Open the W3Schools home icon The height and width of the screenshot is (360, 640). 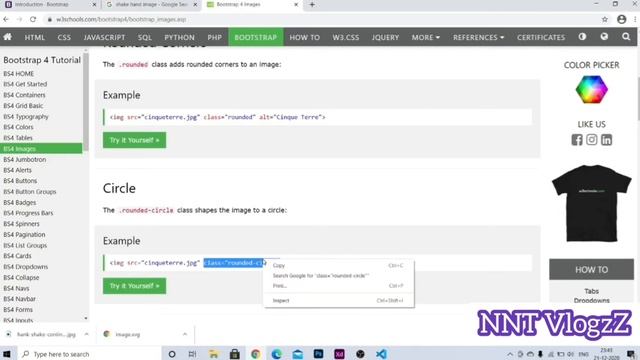pos(7,37)
